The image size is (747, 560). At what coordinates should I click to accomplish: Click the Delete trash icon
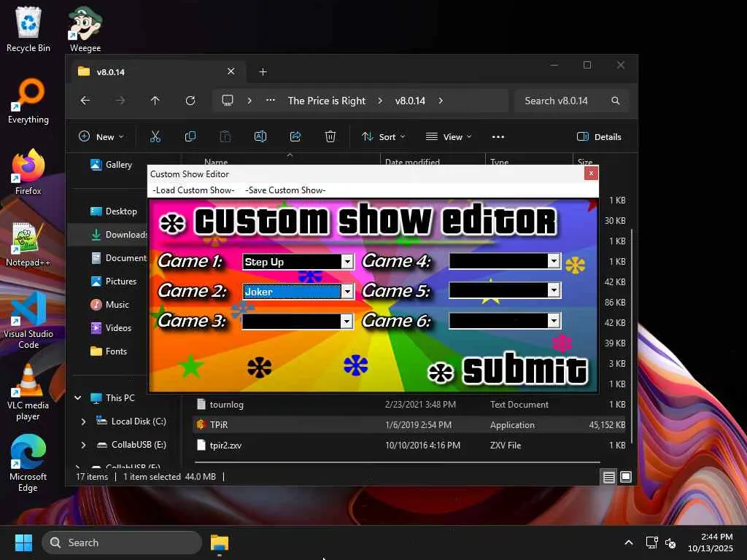pyautogui.click(x=330, y=136)
